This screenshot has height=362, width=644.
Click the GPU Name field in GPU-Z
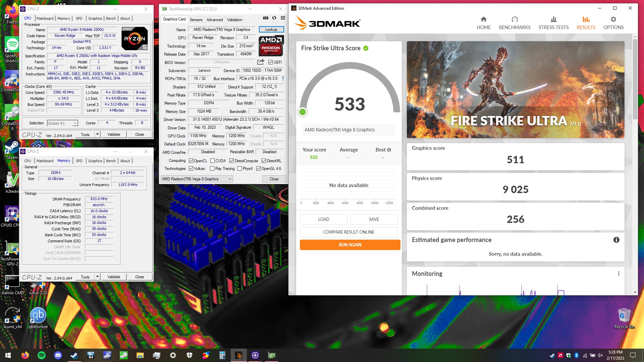coord(221,29)
